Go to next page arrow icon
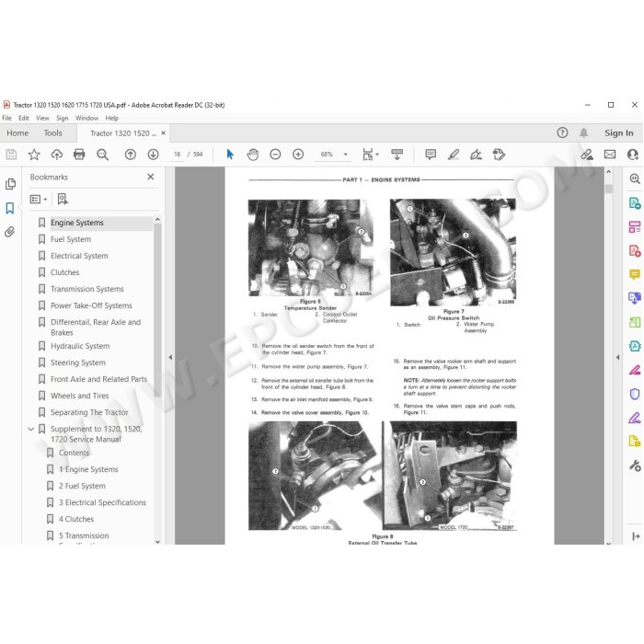 pos(154,155)
